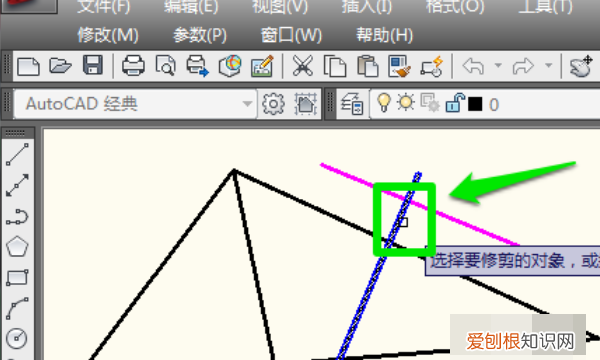Viewport: 600px width, 360px height.
Task: Click the 3D Print icon
Action: click(x=230, y=66)
